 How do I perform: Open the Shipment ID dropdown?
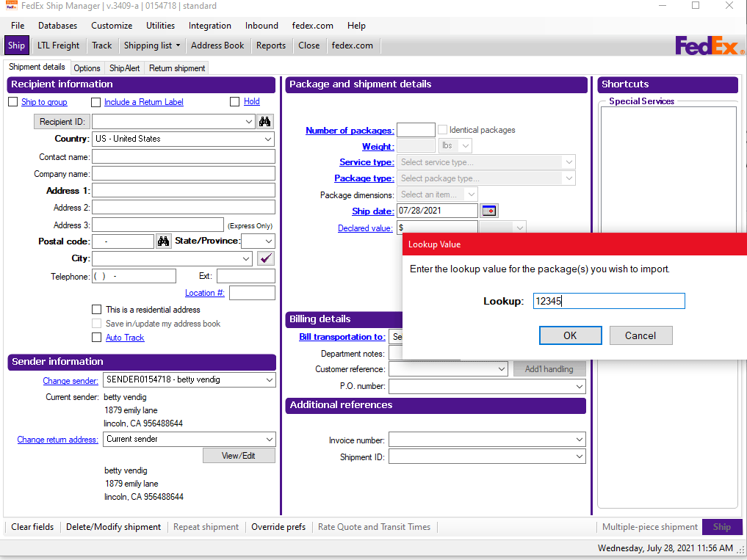(580, 457)
